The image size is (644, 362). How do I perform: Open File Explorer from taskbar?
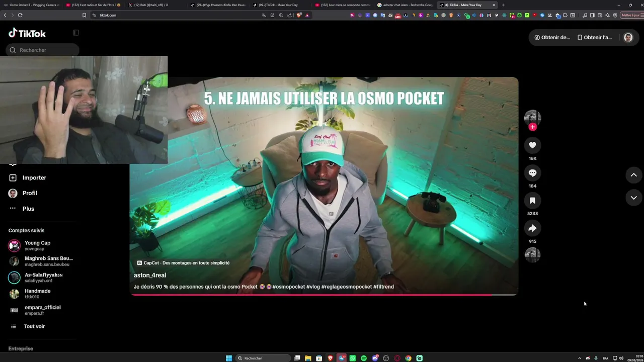pyautogui.click(x=308, y=358)
